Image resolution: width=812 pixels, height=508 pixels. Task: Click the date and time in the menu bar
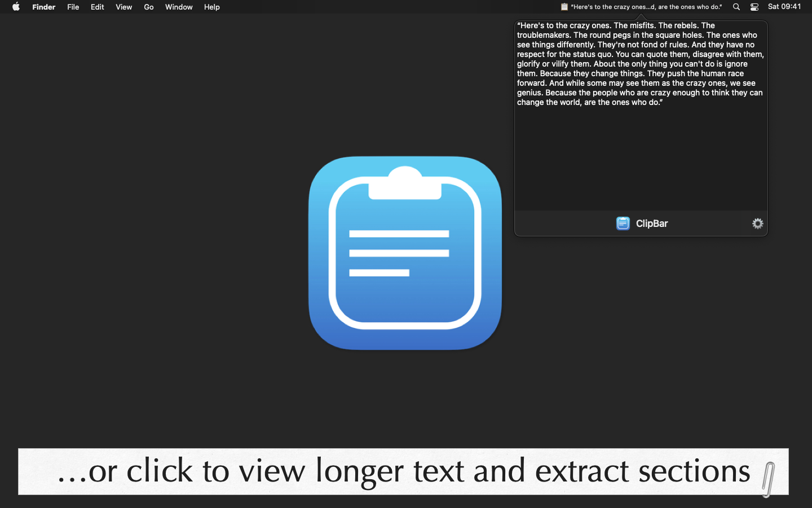click(785, 7)
